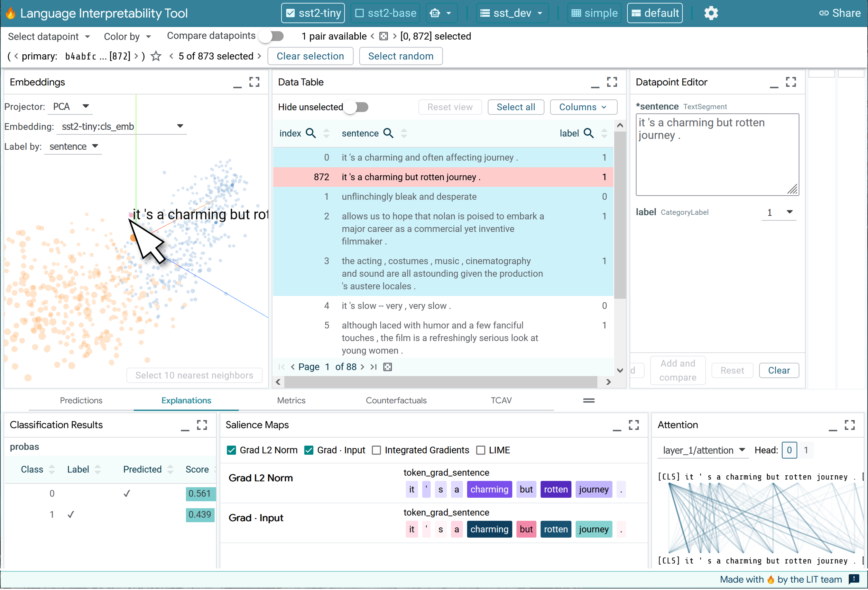868x590 pixels.
Task: Click the sentence text field in Datapoint Editor
Action: click(x=717, y=154)
